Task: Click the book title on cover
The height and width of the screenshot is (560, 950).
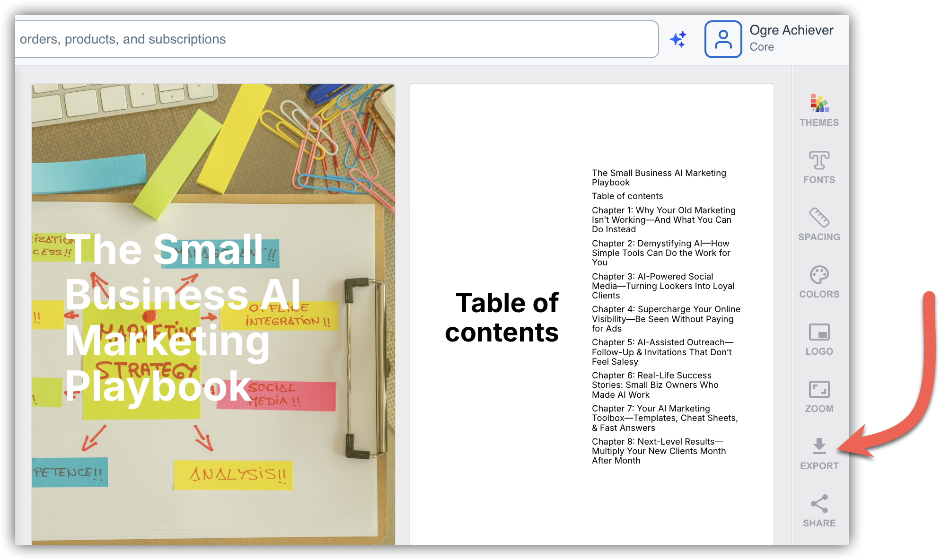Action: (182, 317)
